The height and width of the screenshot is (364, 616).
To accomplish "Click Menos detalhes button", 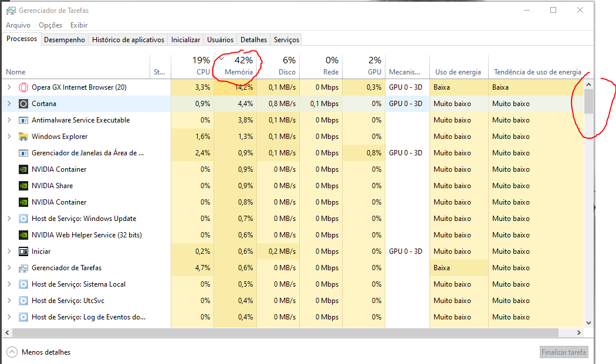I will pos(39,352).
